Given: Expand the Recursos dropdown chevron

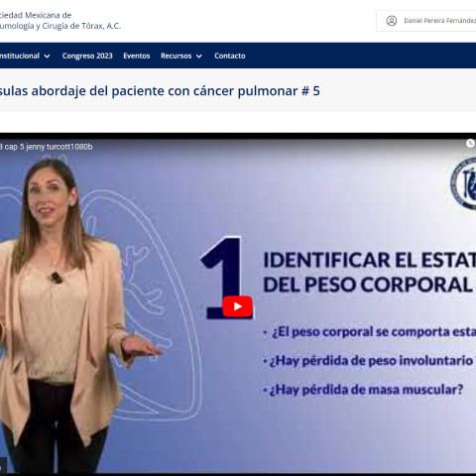Looking at the screenshot, I should (x=199, y=57).
